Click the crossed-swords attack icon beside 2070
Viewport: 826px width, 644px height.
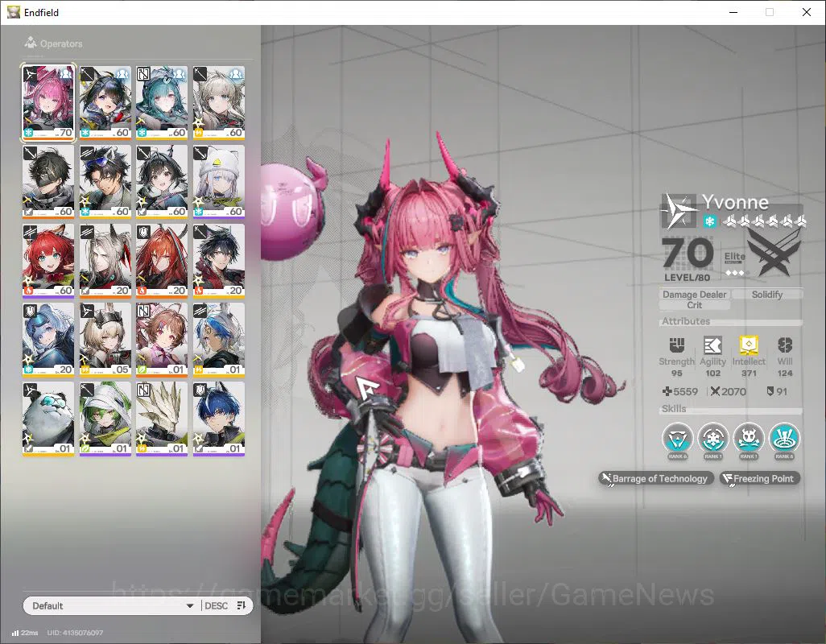click(x=715, y=391)
